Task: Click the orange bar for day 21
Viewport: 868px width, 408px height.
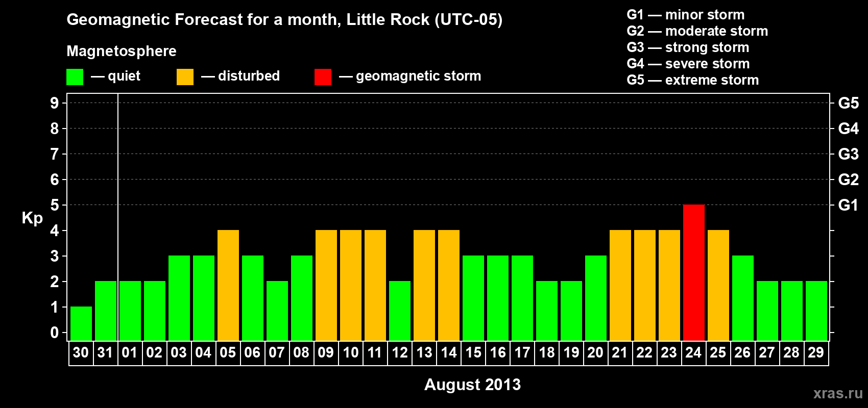Action: [620, 285]
